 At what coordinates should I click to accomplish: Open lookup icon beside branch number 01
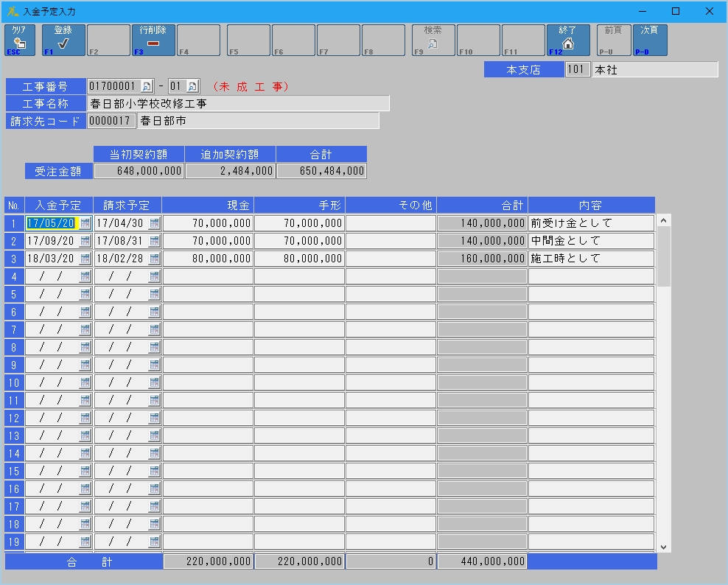tap(192, 86)
